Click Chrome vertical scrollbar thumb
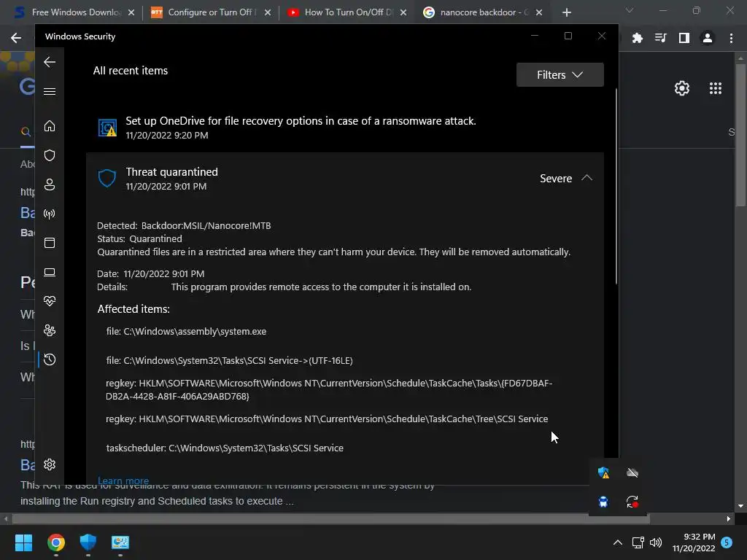 point(740,136)
